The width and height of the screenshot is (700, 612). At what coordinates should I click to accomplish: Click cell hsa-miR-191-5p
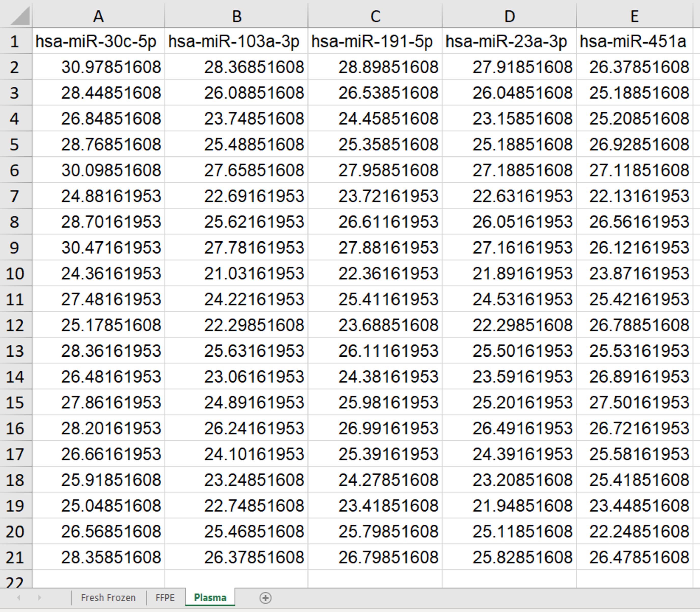(375, 41)
